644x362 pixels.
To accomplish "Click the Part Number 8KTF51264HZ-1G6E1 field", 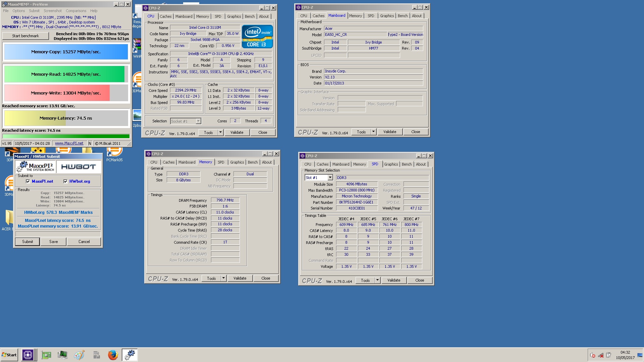I will tap(357, 202).
